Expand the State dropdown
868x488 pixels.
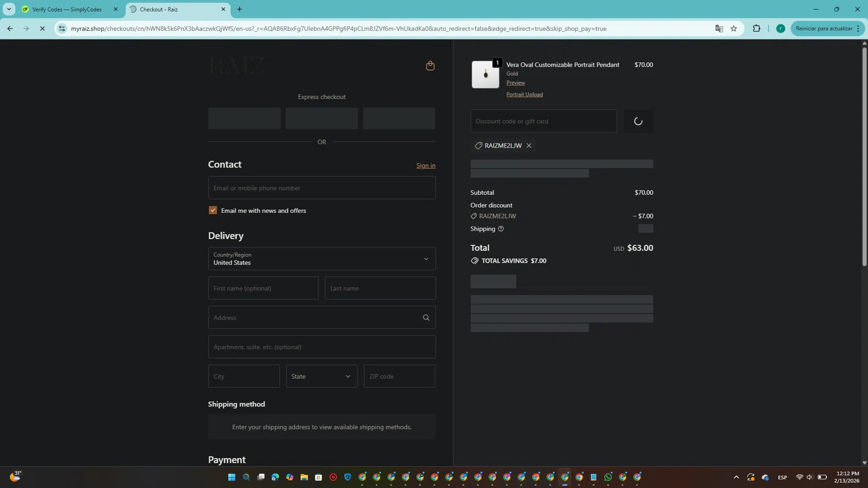[x=322, y=376]
